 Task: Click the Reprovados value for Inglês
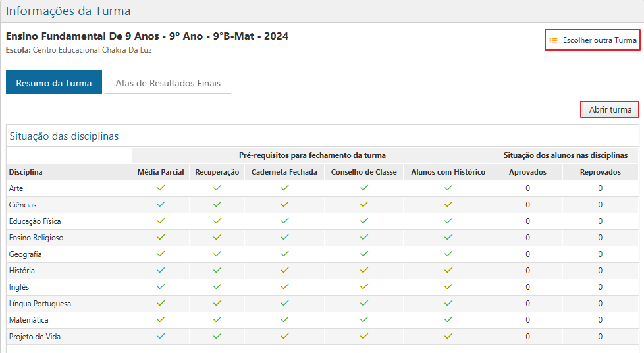(601, 287)
